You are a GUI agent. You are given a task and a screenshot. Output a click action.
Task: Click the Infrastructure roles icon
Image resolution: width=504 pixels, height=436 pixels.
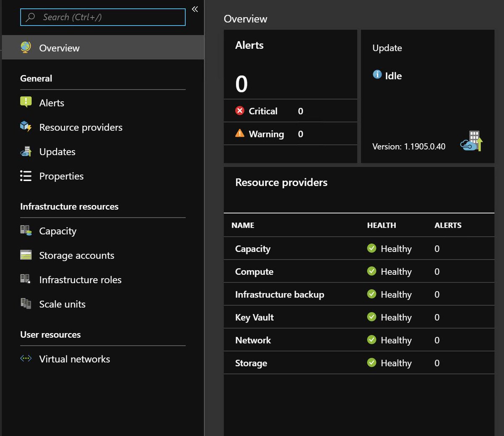pyautogui.click(x=26, y=279)
